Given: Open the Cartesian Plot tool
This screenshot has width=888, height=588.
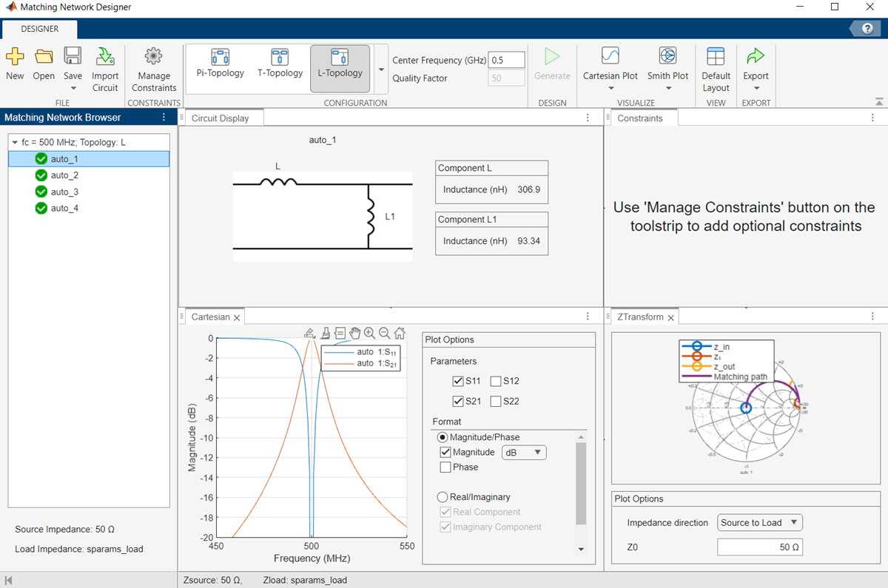Looking at the screenshot, I should point(610,63).
